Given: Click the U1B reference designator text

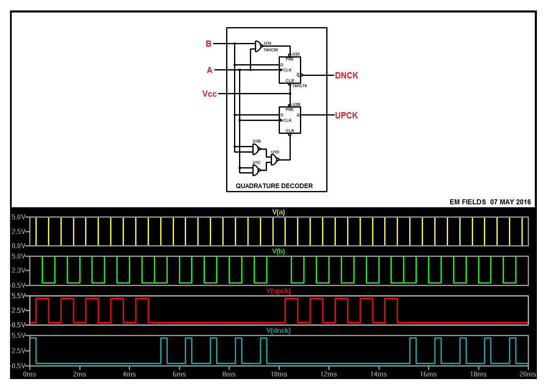Looking at the screenshot, I should 257,141.
